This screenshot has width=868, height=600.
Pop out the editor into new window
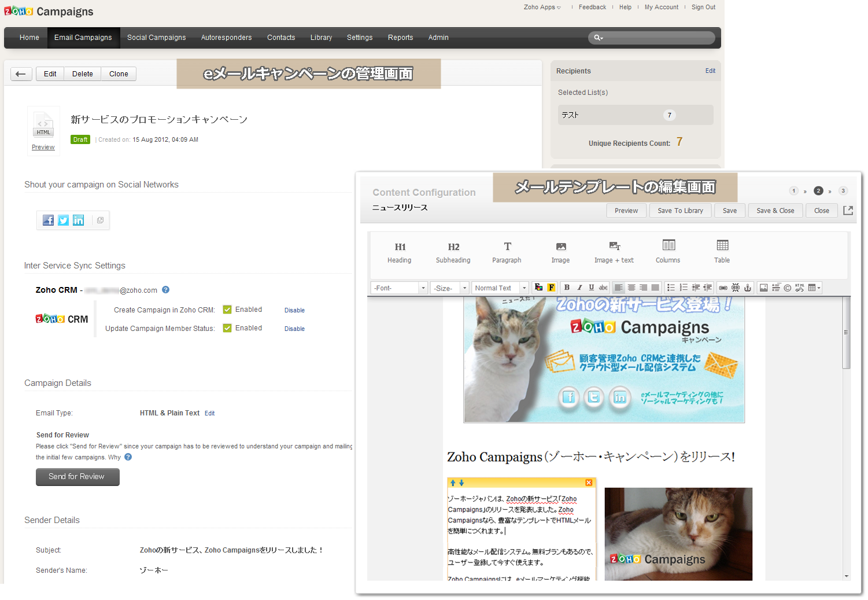848,211
